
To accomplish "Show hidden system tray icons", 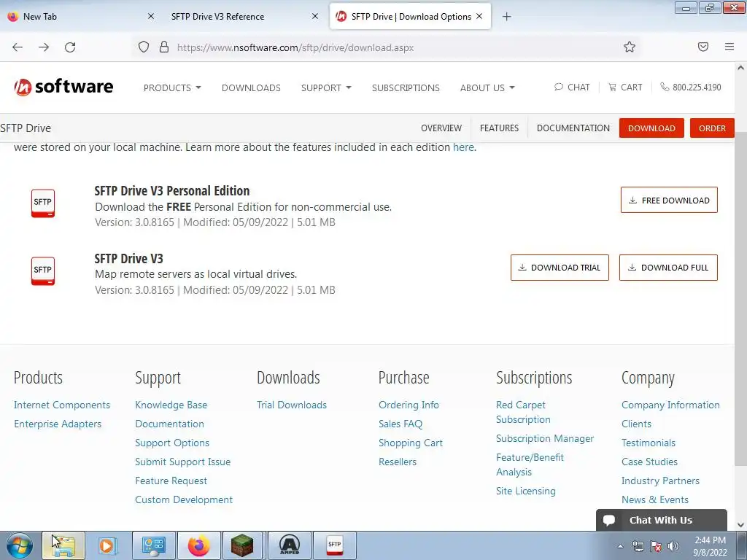I will point(620,546).
